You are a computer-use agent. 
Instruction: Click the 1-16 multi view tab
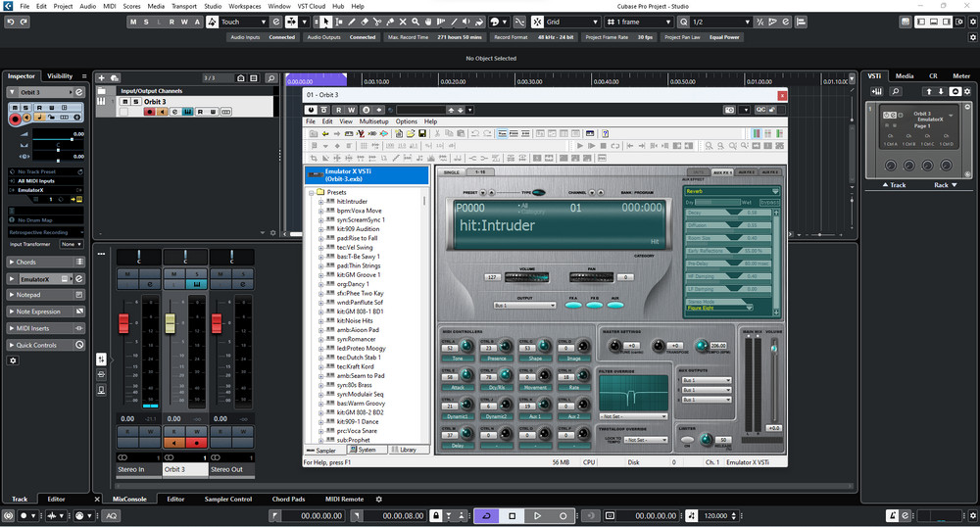[x=480, y=172]
